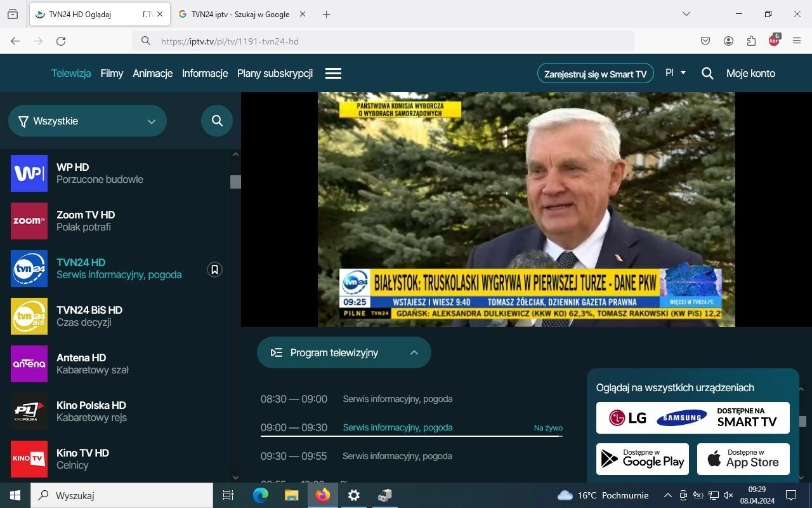Screen dimensions: 812x508
Task: Select the WP HD channel logo
Action: (29, 173)
